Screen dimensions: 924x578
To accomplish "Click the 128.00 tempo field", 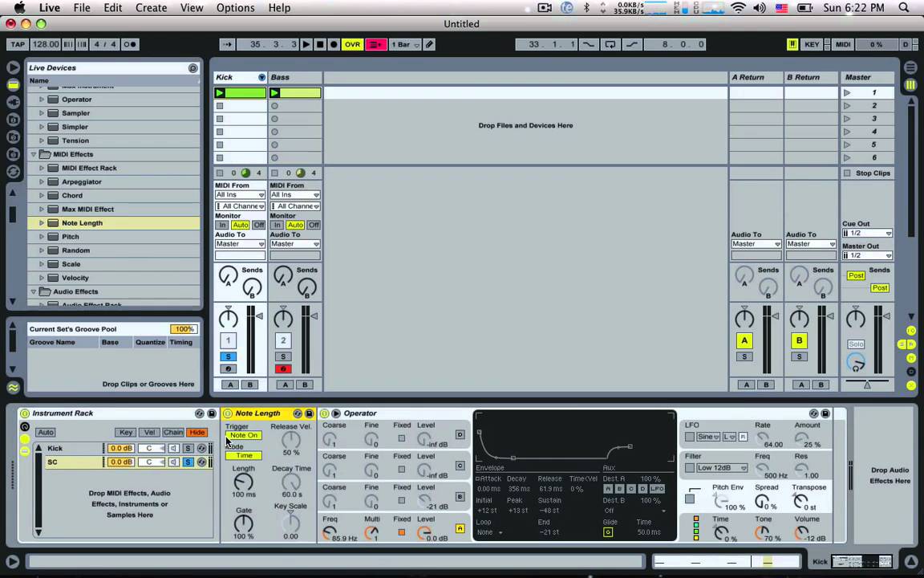I will point(46,44).
